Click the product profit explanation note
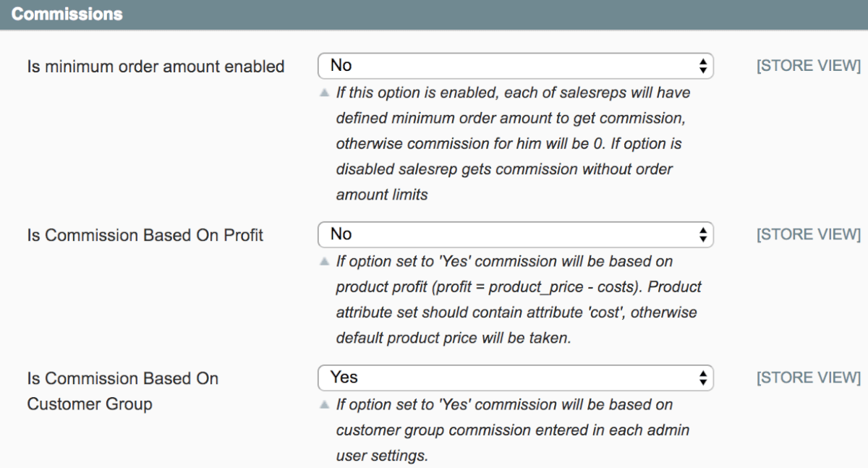The width and height of the screenshot is (868, 468). click(x=518, y=299)
